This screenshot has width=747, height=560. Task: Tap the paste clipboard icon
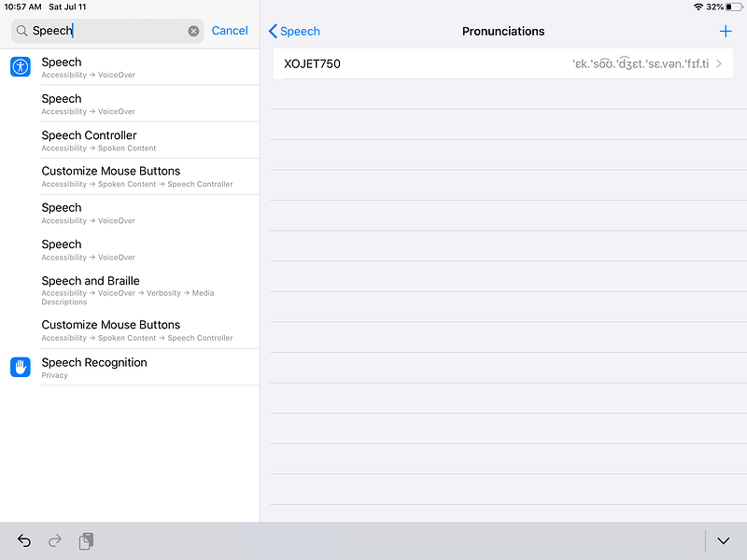(86, 541)
